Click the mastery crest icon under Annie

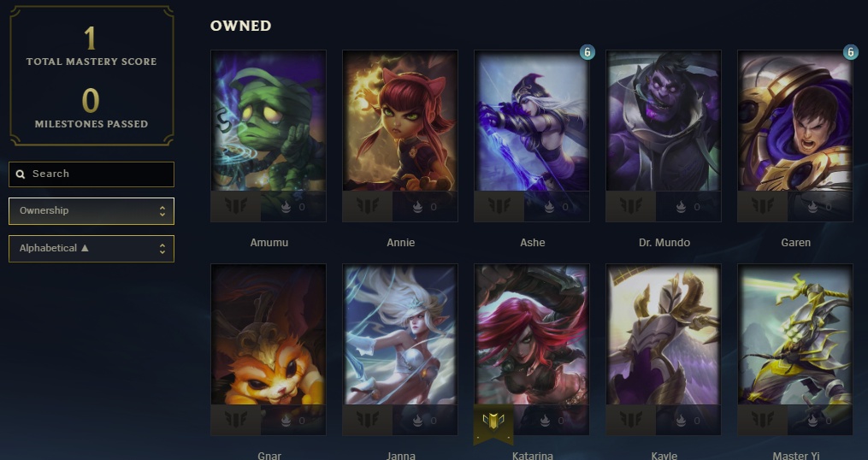[367, 206]
